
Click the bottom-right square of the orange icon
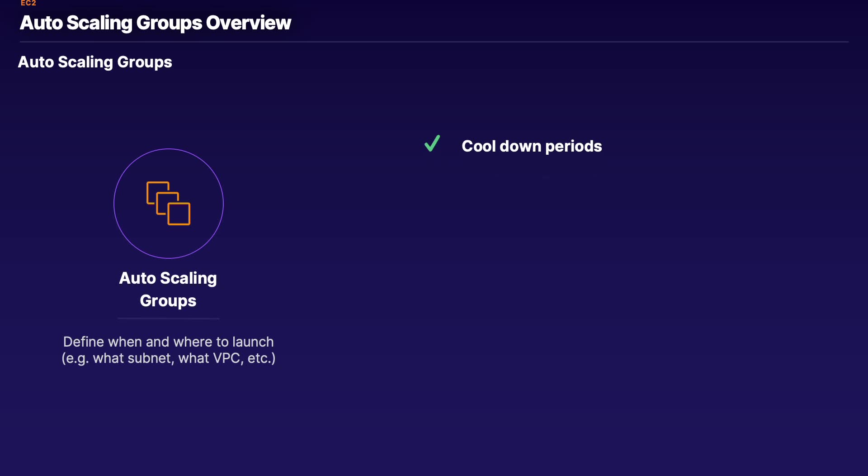coord(179,214)
